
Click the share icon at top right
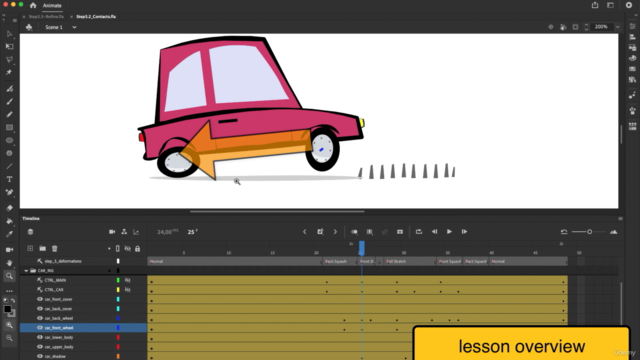(595, 5)
